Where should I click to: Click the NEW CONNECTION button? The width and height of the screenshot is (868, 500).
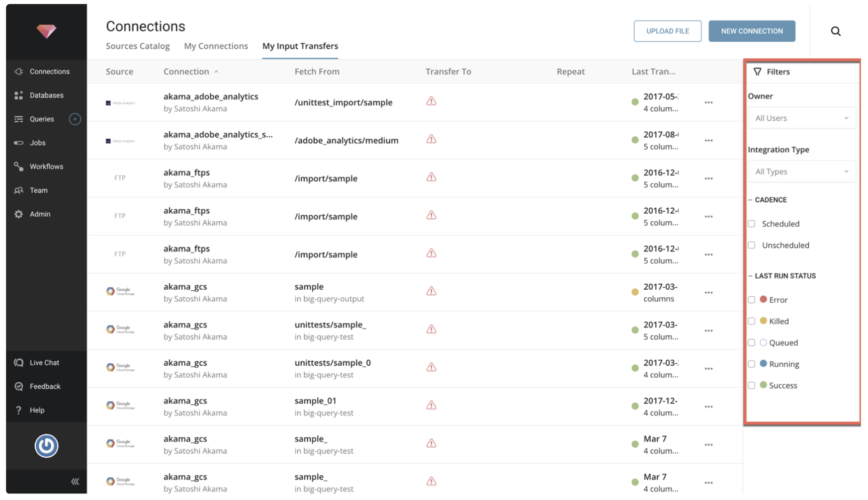click(x=751, y=31)
